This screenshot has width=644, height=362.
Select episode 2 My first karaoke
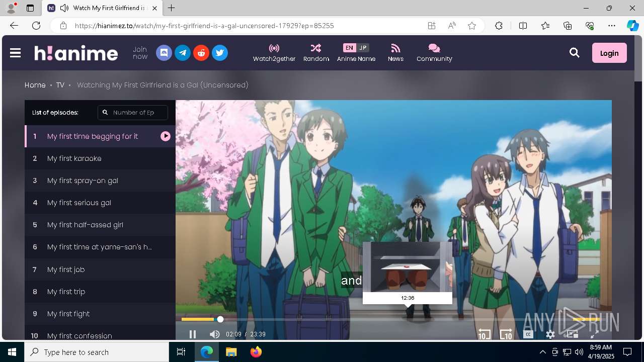[100, 158]
